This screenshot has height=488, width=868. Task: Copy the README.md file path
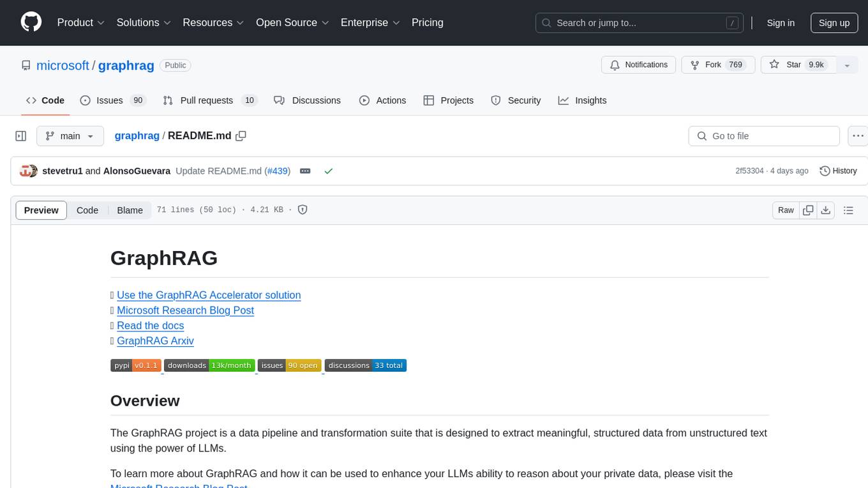pos(241,136)
